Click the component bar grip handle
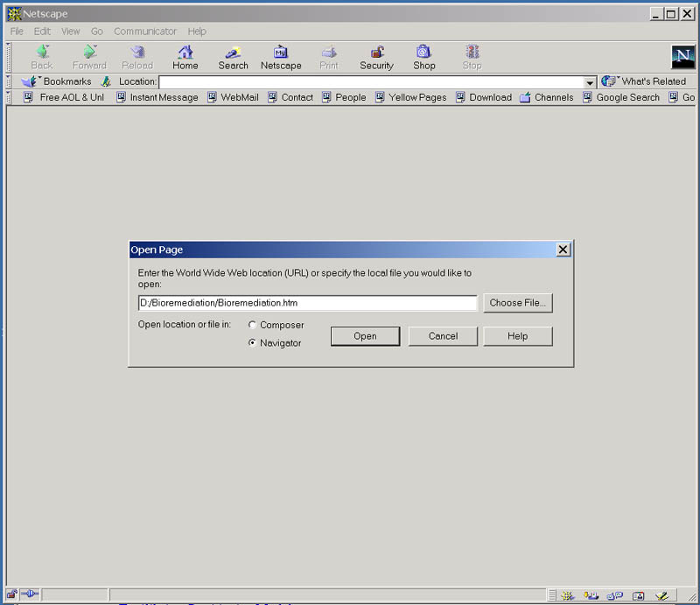This screenshot has width=700, height=605. [x=552, y=595]
